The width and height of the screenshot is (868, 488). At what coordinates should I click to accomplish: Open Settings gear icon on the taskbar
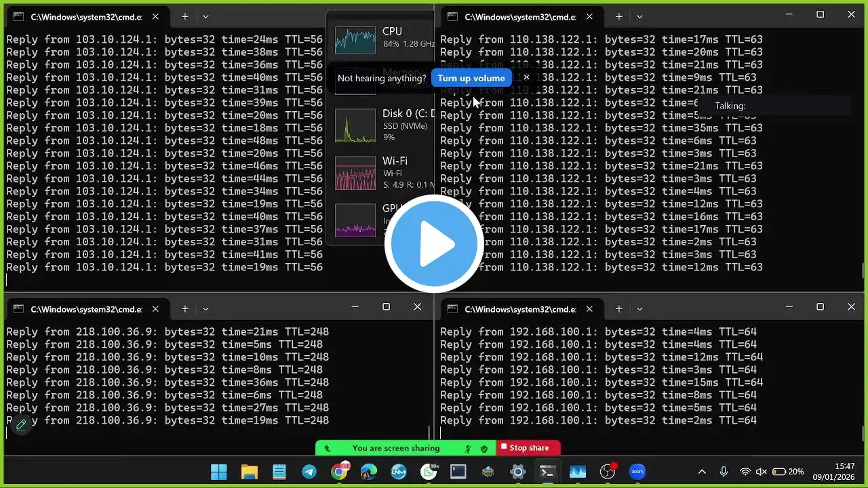pyautogui.click(x=518, y=472)
